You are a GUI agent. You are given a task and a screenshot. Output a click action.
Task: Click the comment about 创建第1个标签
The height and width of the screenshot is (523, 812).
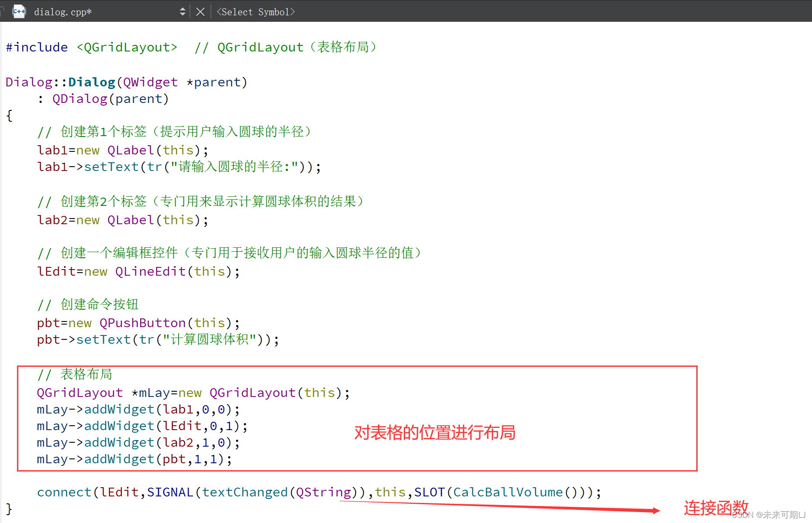(x=175, y=132)
